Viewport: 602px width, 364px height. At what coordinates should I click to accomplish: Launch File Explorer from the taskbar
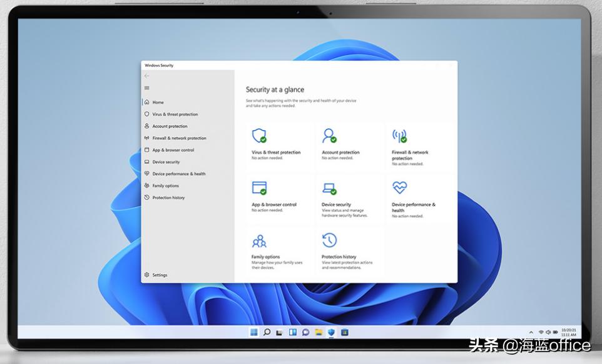tap(320, 332)
